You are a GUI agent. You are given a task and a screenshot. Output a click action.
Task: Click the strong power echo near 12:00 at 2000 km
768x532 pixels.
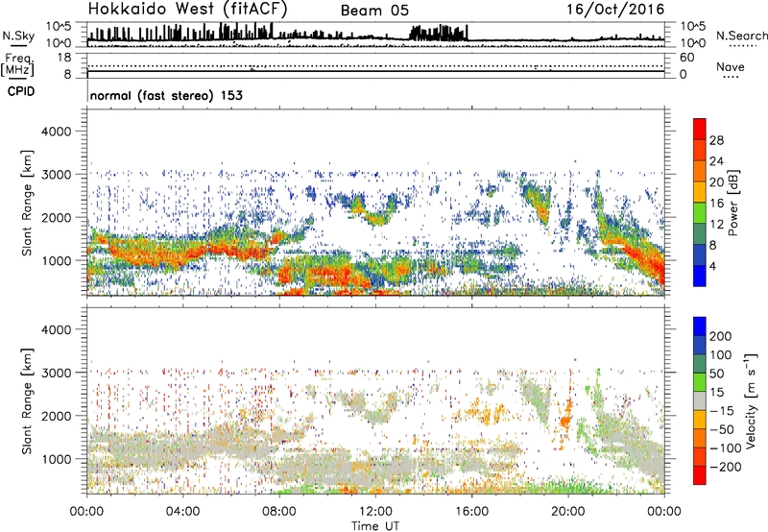[x=376, y=219]
